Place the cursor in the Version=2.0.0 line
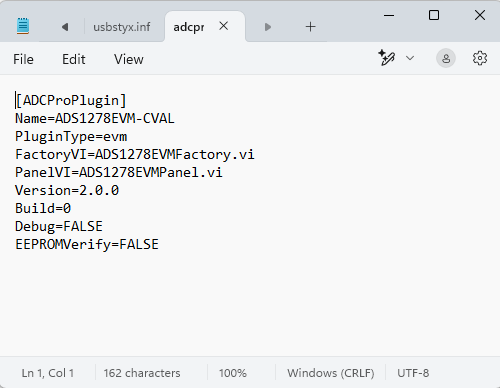 (67, 190)
